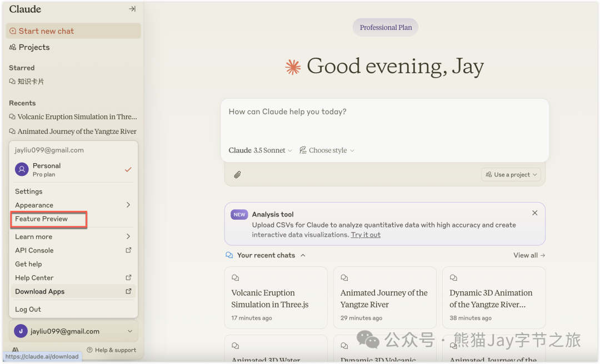Collapse the sidebar with the arrow icon
The image size is (600, 364).
click(132, 9)
